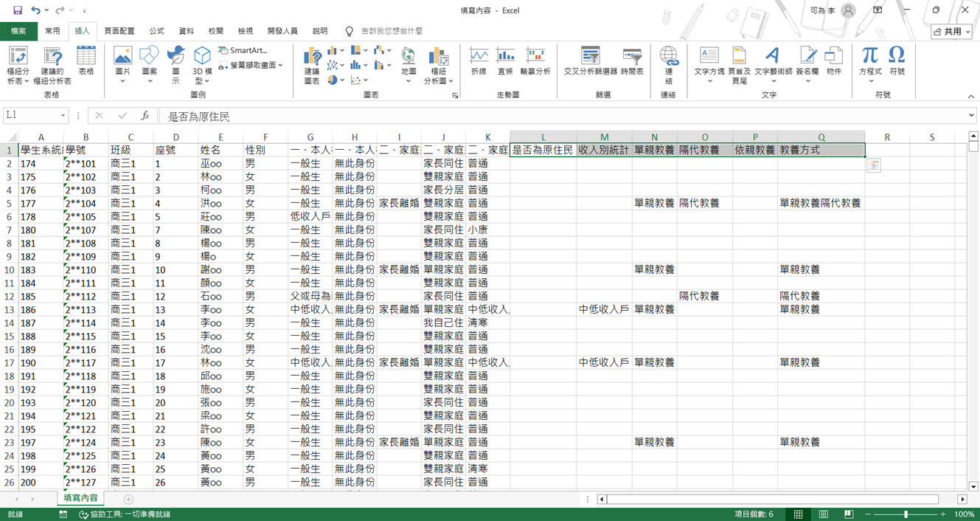
Task: Insert Column sparkline (直條)
Action: (x=505, y=62)
